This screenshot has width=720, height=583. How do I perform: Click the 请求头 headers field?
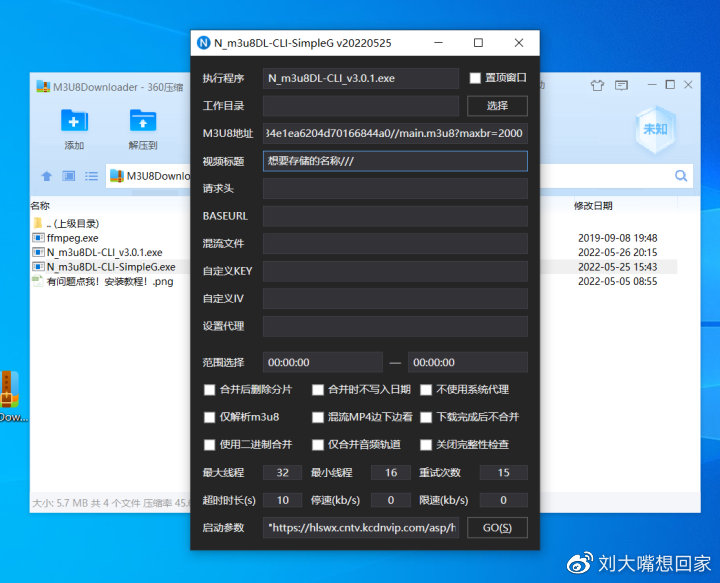pos(395,189)
